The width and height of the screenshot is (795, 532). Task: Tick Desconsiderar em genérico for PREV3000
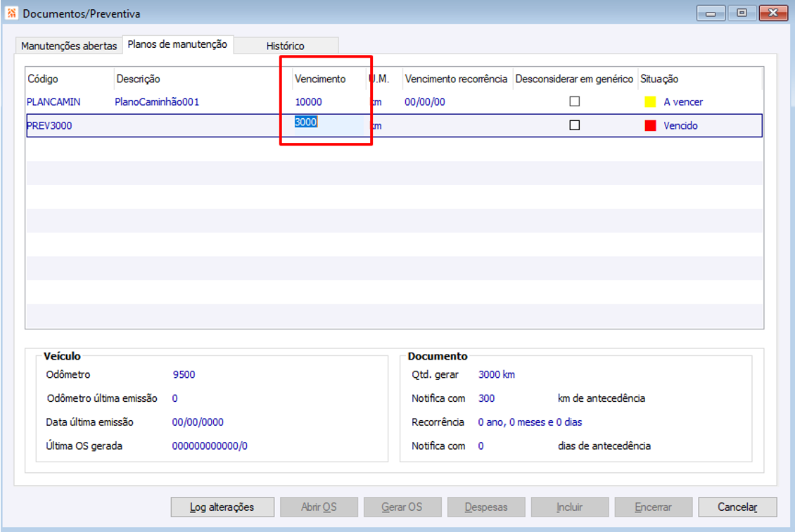tap(575, 125)
